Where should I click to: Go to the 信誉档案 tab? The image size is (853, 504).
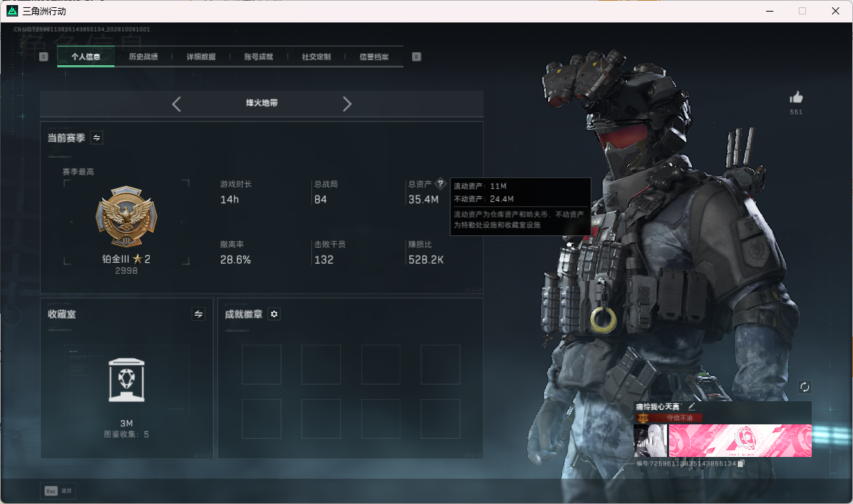[374, 56]
